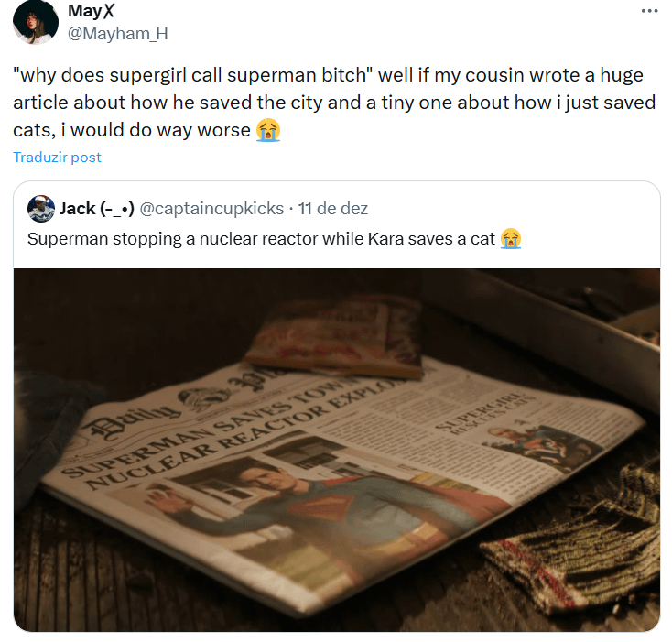Click the crying emoji in MayX's tweet
The width and height of the screenshot is (672, 642).
tap(268, 130)
